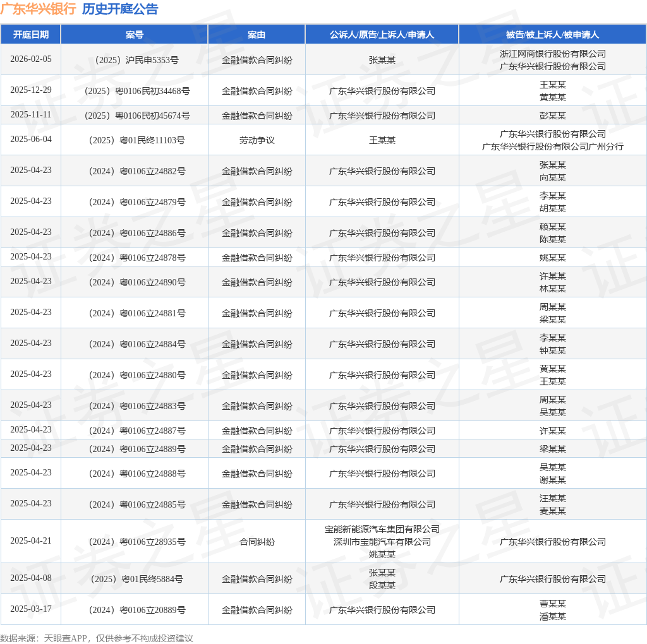Open the 广东华兴银行 title link
Screen dimensions: 647x644
38,9
